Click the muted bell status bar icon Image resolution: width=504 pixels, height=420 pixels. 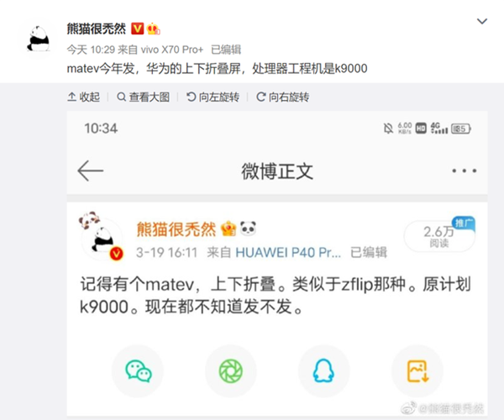pyautogui.click(x=388, y=129)
